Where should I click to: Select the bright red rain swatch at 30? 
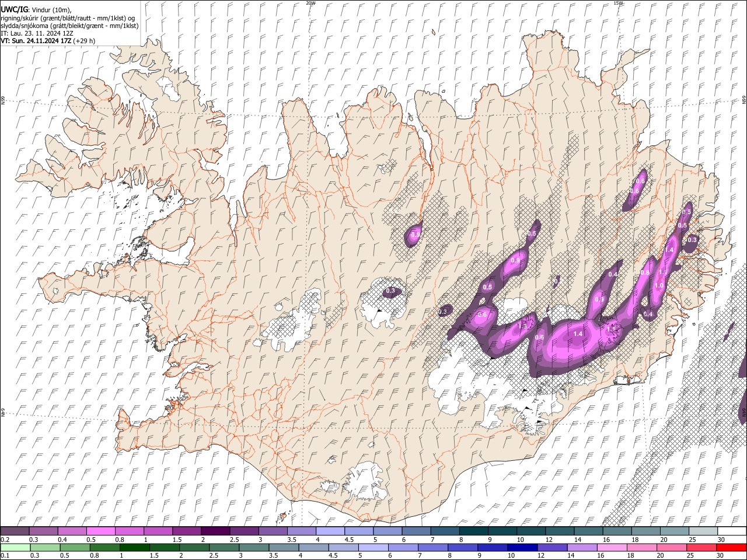(732, 547)
